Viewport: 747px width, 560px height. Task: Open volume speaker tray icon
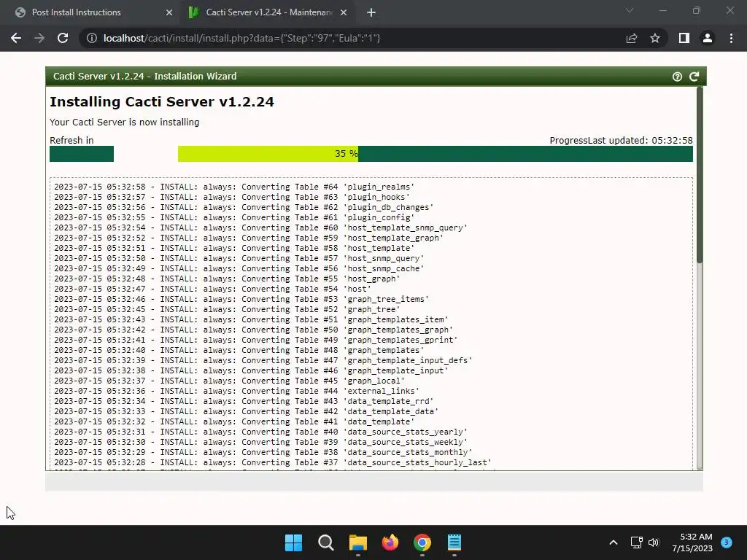(654, 542)
